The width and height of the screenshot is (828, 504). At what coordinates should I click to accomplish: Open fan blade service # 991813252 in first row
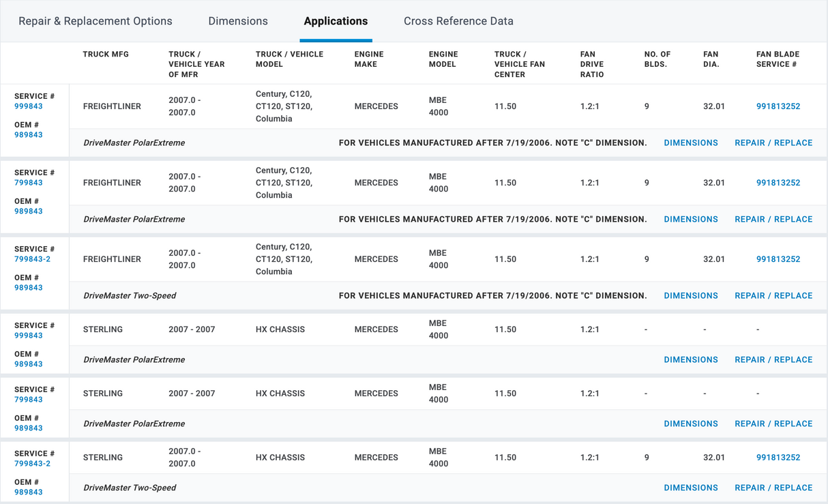778,106
